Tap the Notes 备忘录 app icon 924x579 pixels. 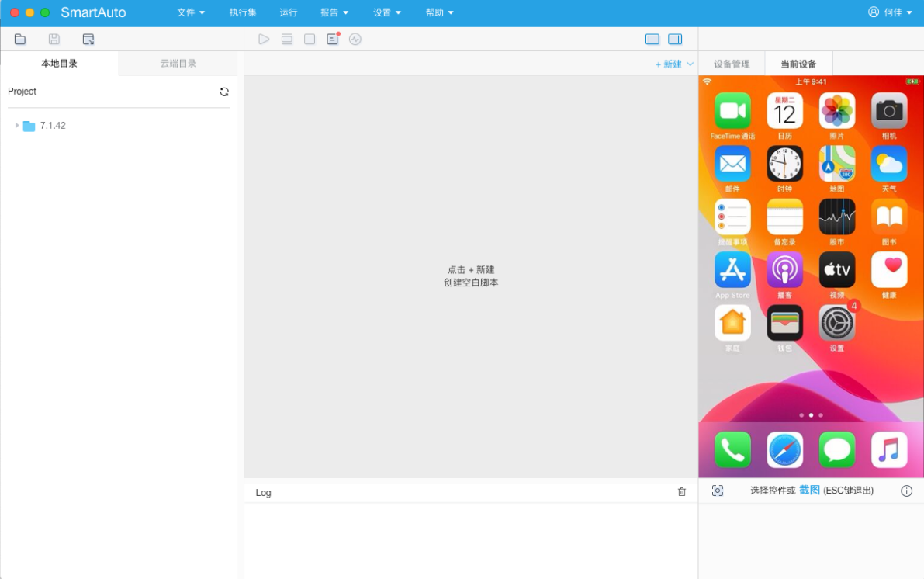click(784, 217)
